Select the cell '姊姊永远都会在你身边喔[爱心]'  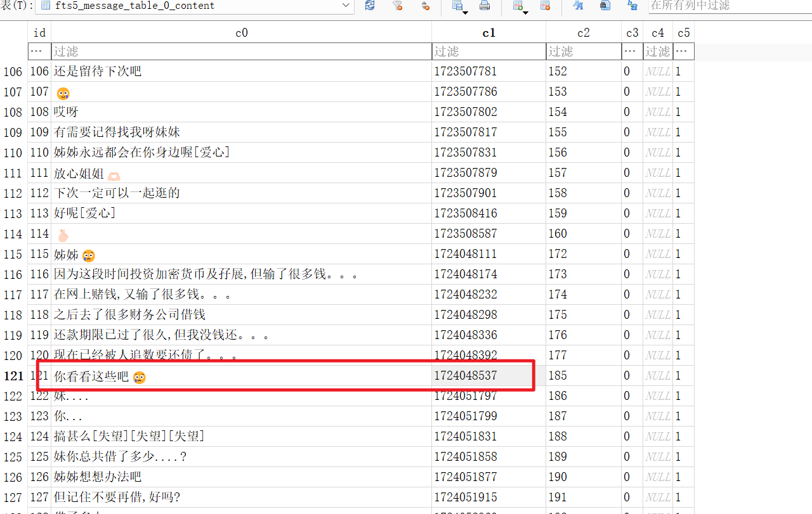(x=241, y=153)
